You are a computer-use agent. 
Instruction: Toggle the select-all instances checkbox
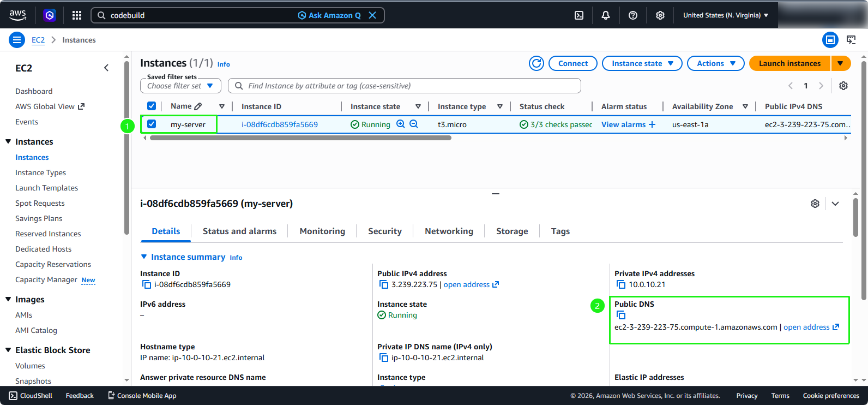tap(152, 106)
